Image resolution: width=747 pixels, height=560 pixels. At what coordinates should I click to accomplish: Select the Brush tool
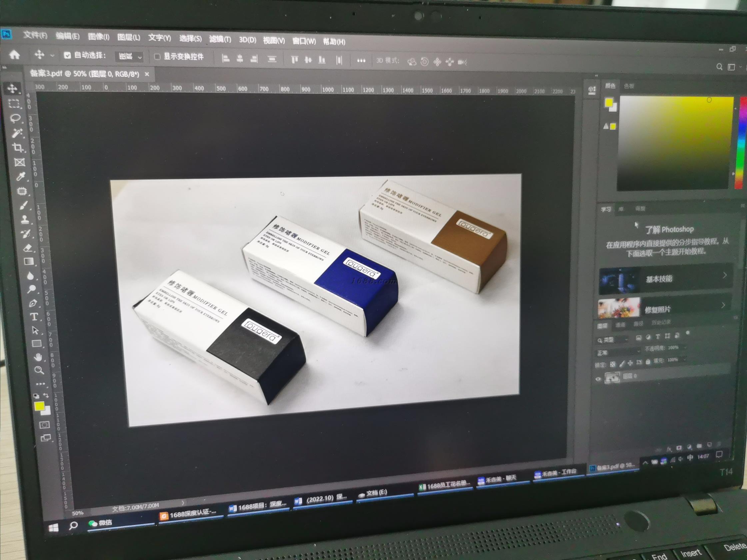click(24, 205)
